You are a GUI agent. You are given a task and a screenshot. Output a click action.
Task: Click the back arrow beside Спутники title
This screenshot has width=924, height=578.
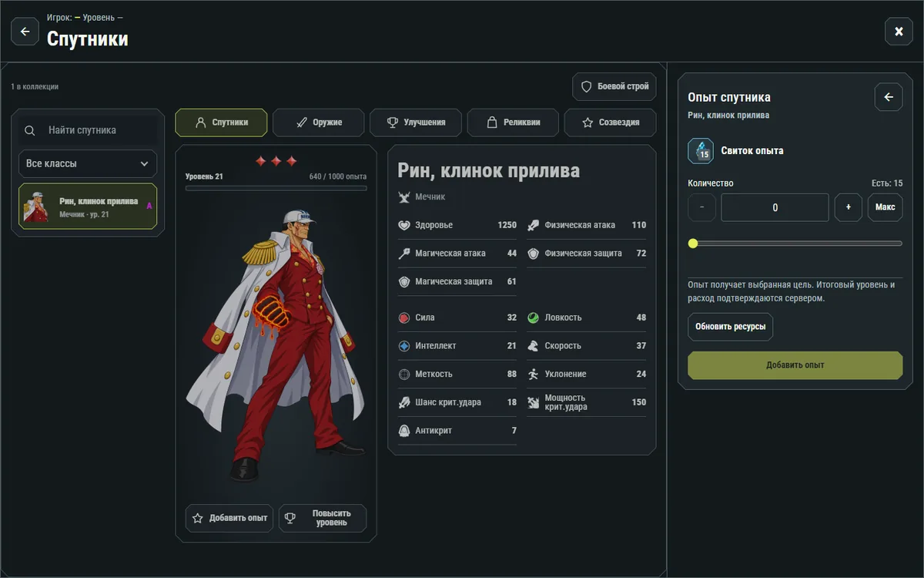(25, 32)
